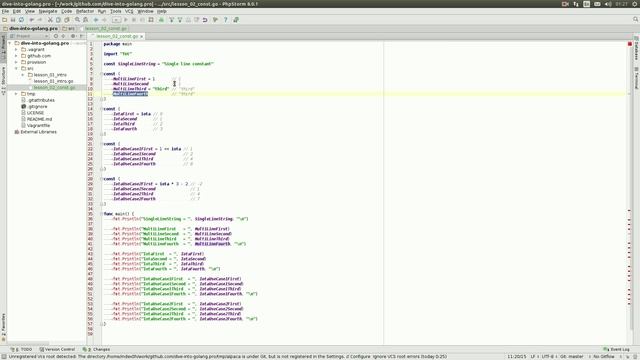Click the Save All toolbar icon

[x=13, y=20]
